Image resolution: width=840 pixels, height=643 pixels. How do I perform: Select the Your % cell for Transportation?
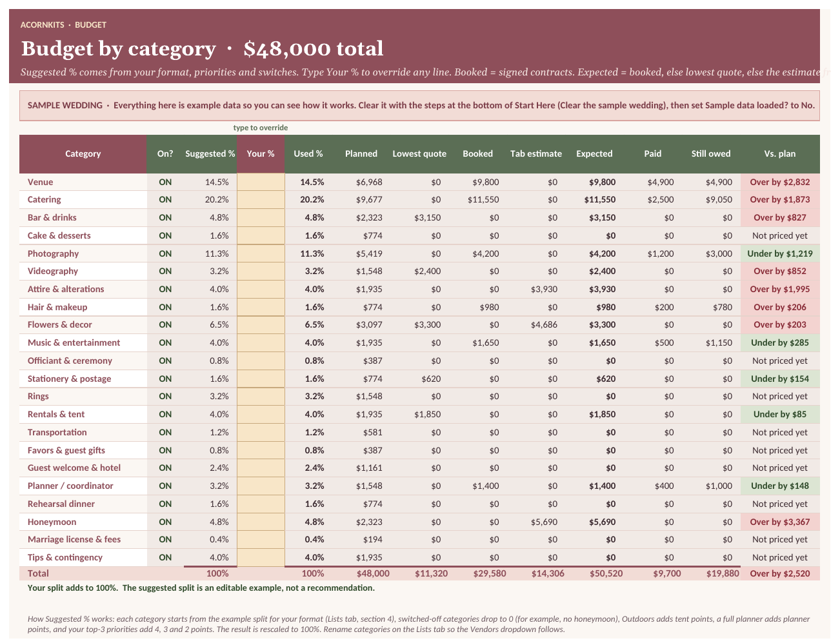tap(261, 432)
